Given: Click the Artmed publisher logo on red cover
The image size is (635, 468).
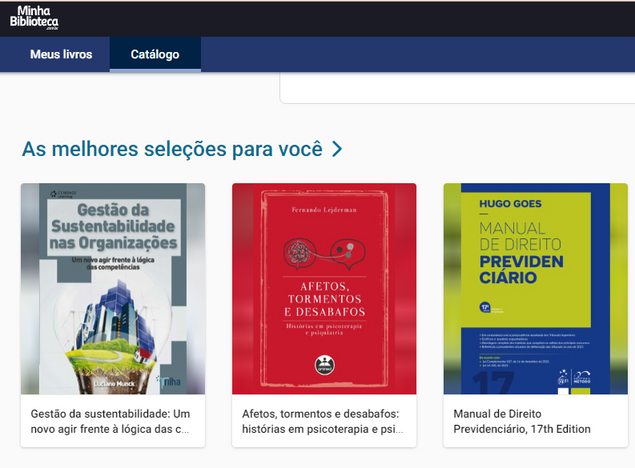Looking at the screenshot, I should pos(324,365).
